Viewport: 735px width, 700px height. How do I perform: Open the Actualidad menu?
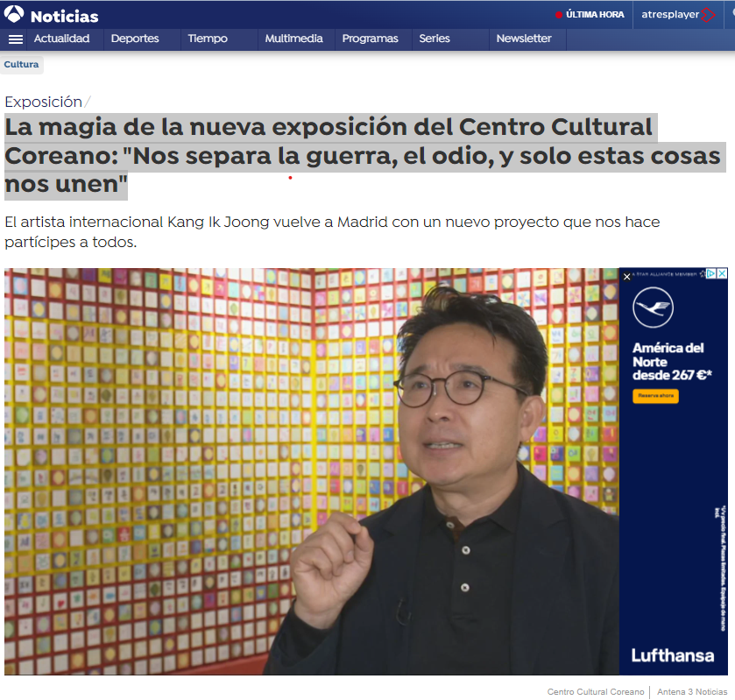point(61,39)
